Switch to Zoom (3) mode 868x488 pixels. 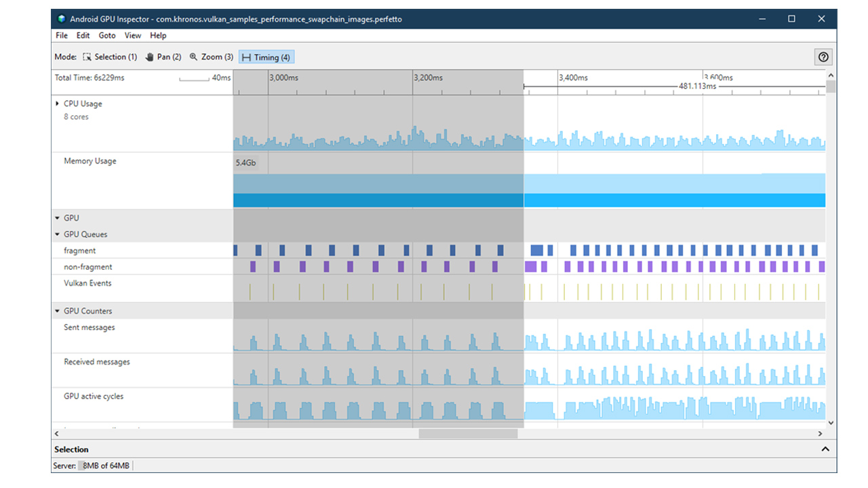211,57
